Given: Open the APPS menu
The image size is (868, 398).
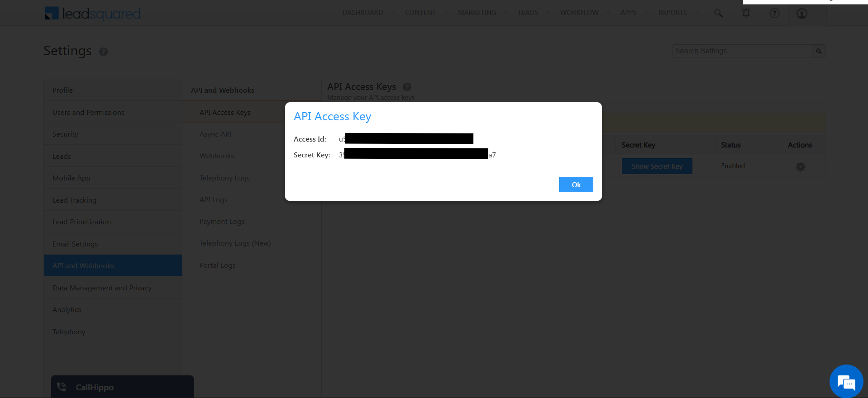Looking at the screenshot, I should pyautogui.click(x=629, y=13).
